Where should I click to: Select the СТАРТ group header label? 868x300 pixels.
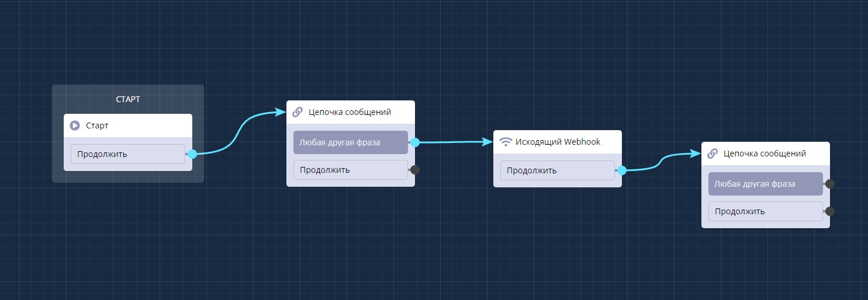pos(128,99)
